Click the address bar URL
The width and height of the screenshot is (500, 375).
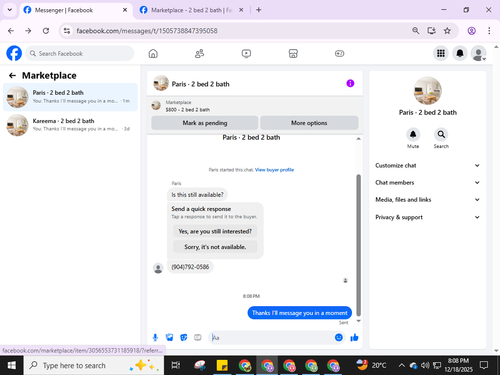tap(147, 31)
